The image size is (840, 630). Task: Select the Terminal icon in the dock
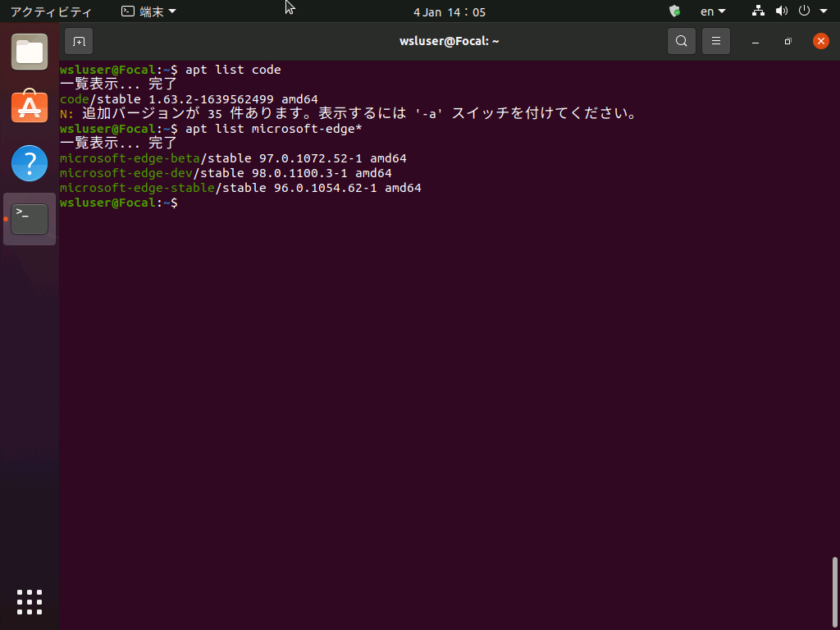pyautogui.click(x=30, y=218)
